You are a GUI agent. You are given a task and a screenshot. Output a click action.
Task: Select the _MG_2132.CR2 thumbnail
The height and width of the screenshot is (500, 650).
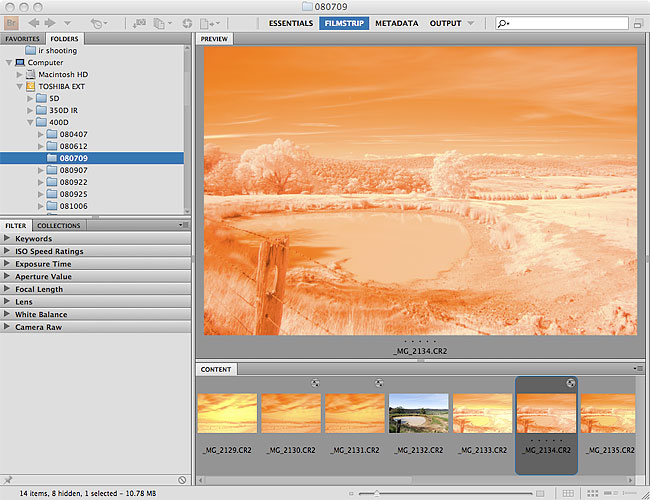[418, 413]
